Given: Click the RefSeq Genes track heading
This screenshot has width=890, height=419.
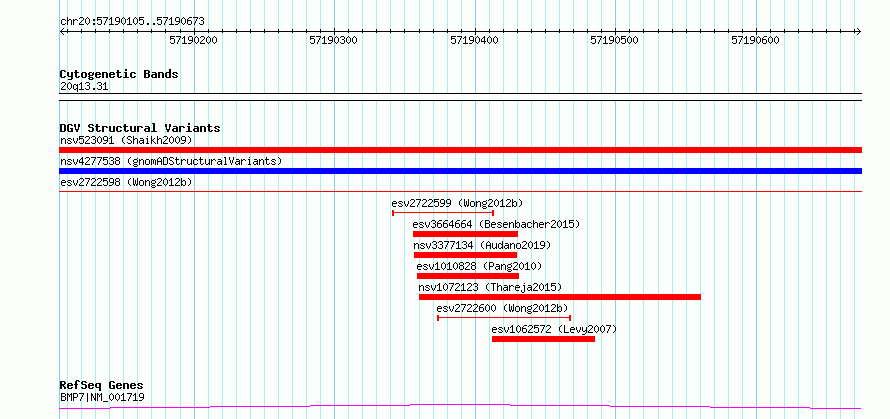Looking at the screenshot, I should click(x=102, y=386).
